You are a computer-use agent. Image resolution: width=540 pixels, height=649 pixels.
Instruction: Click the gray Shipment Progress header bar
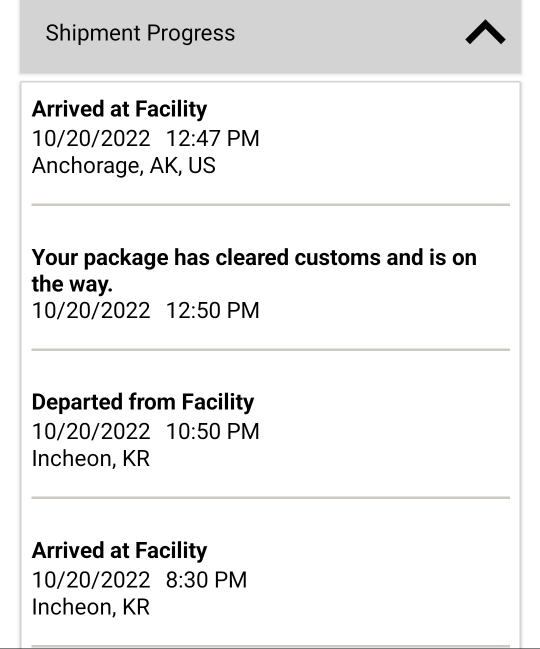pos(271,36)
